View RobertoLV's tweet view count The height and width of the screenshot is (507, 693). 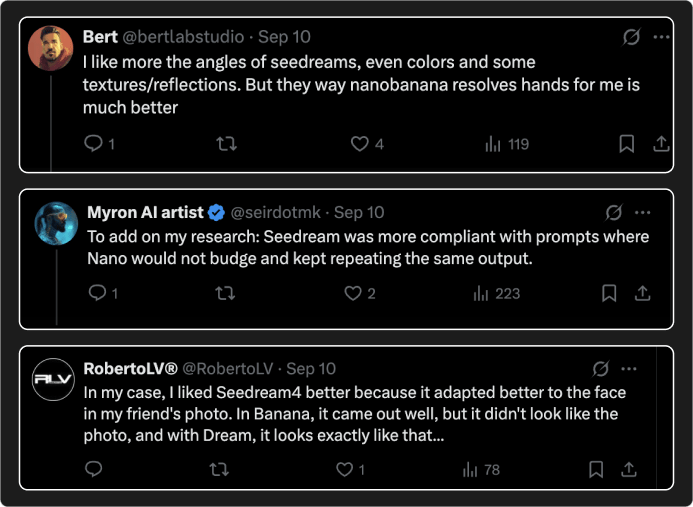click(x=483, y=469)
